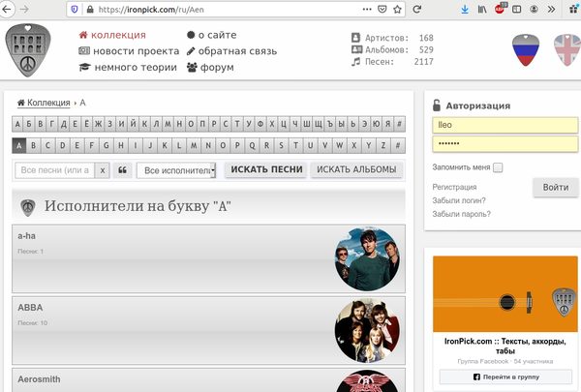Click the IronPick guitar pick logo
Screen dimensions: 581x392
(x=28, y=50)
